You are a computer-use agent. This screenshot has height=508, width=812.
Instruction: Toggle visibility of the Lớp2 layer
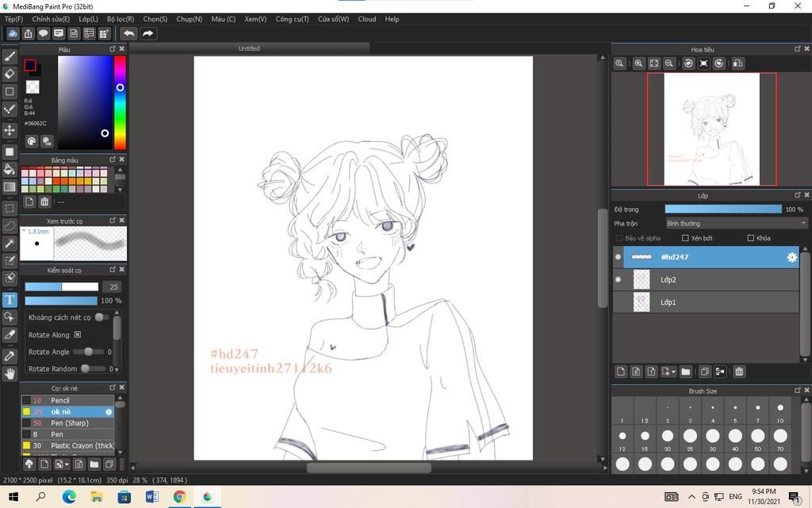pos(618,279)
